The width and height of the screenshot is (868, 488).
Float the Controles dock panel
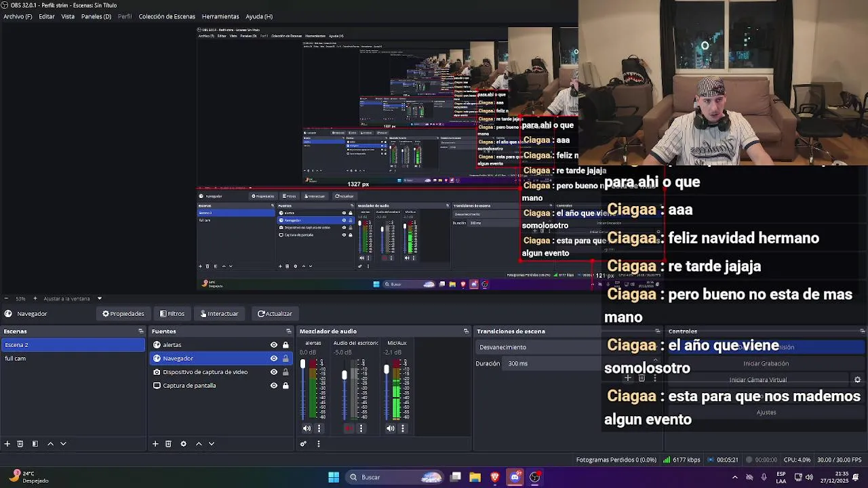pos(862,331)
